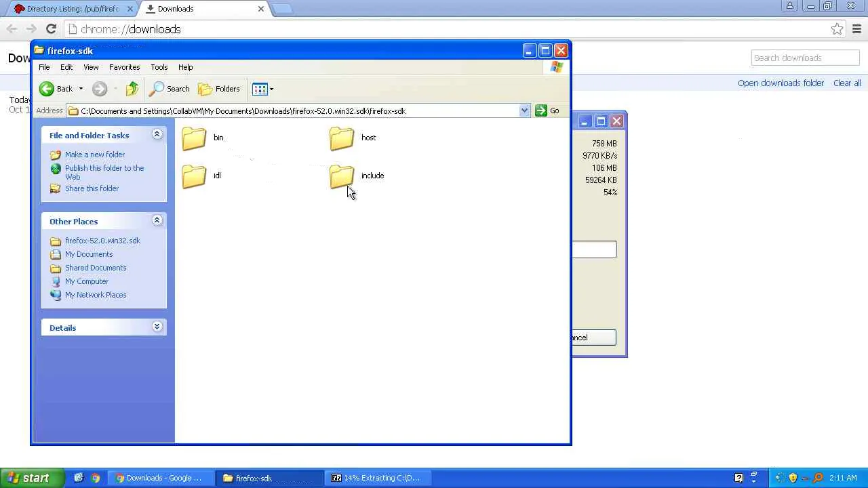This screenshot has height=488, width=868.
Task: Click Open downloads folder link
Action: pos(781,83)
